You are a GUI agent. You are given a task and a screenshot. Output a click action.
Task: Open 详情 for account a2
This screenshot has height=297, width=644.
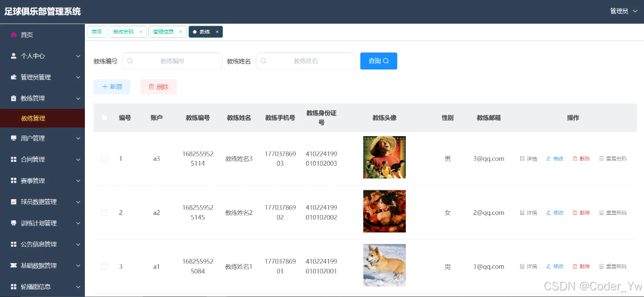528,212
